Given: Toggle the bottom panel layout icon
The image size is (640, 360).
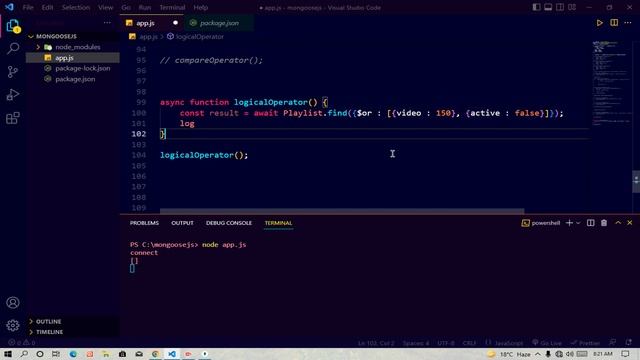Looking at the screenshot, I should point(548,7).
